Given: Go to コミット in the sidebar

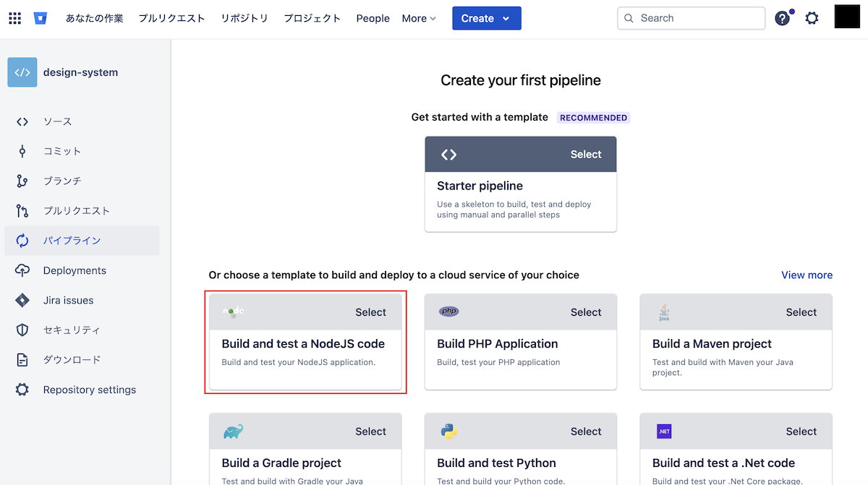Looking at the screenshot, I should click(62, 151).
